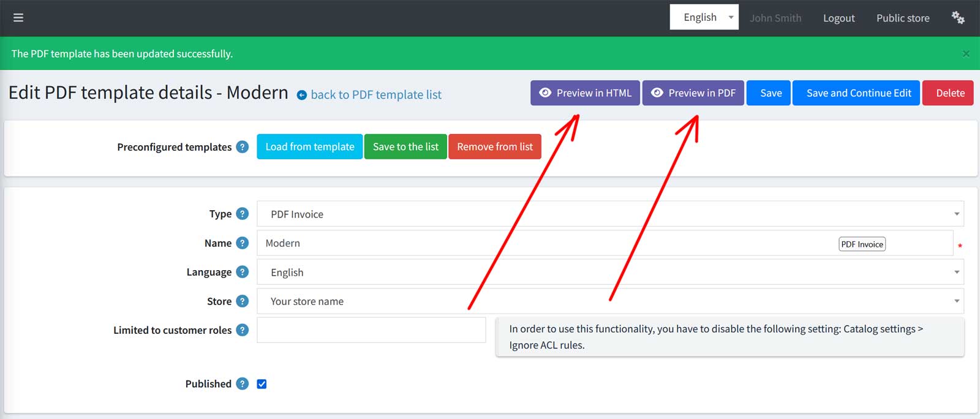This screenshot has height=419, width=980.
Task: Click Logout in the top bar
Action: tap(839, 18)
